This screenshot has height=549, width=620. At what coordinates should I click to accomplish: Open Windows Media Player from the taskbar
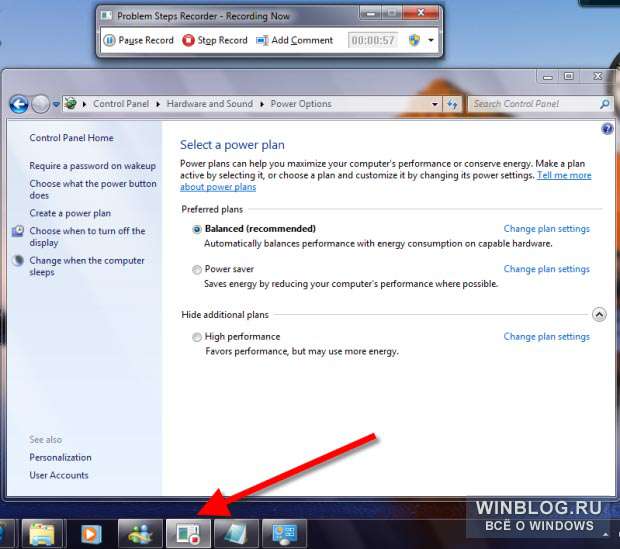pyautogui.click(x=91, y=534)
